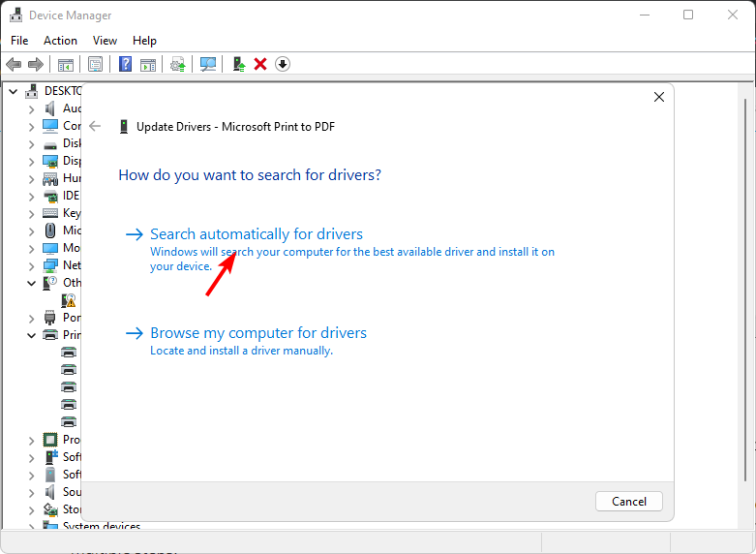The image size is (756, 554).
Task: Select the IDE controllers category icon
Action: 50,196
